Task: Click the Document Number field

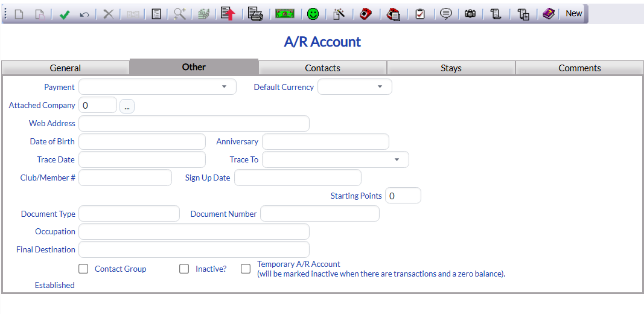Action: click(x=320, y=213)
